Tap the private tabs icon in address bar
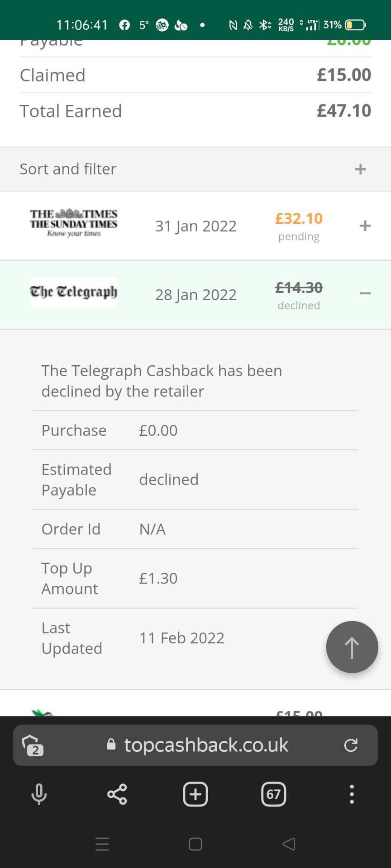Screen dimensions: 391x868 (33, 745)
